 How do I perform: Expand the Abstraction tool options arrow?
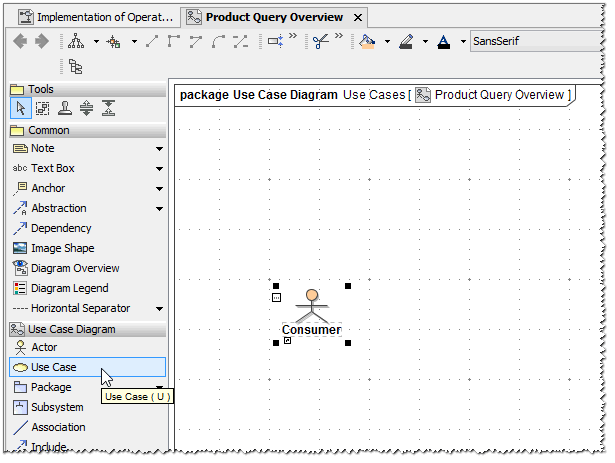tap(159, 209)
